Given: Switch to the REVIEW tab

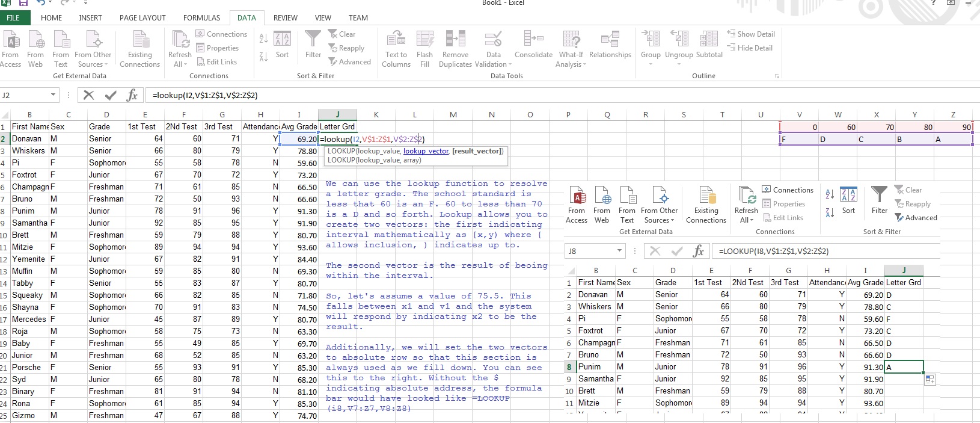Looking at the screenshot, I should (x=286, y=18).
